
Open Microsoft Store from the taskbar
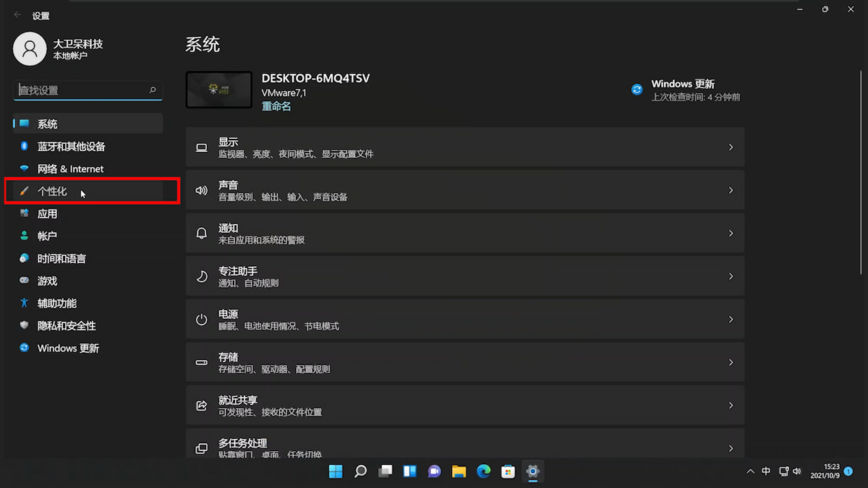[x=508, y=471]
